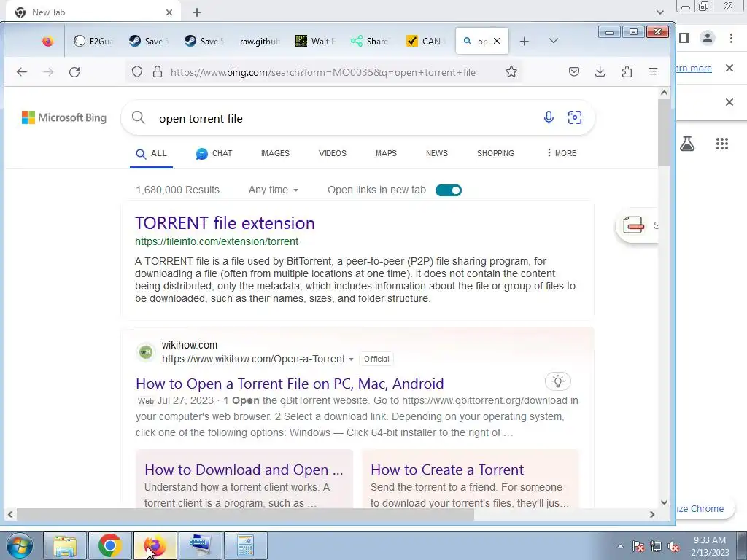This screenshot has width=747, height=560.
Task: Open Chrome labs flask icon
Action: point(687,144)
